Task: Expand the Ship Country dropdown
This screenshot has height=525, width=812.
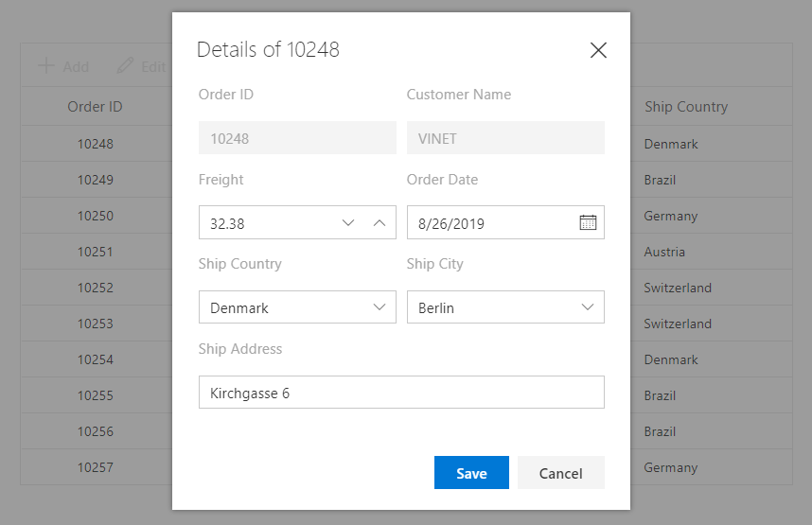Action: pyautogui.click(x=380, y=307)
